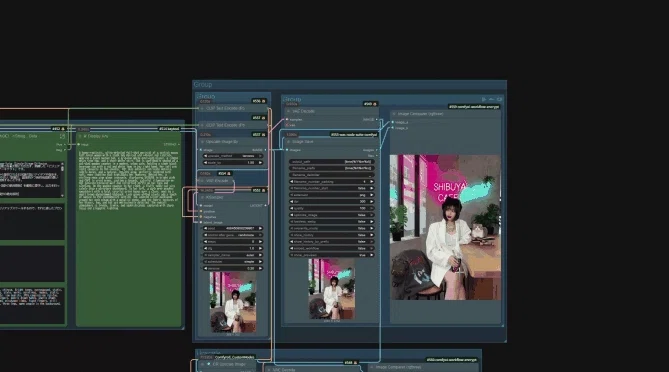Increase the seed with its right arrow
Viewport: 669px width, 372px height.
(260, 229)
